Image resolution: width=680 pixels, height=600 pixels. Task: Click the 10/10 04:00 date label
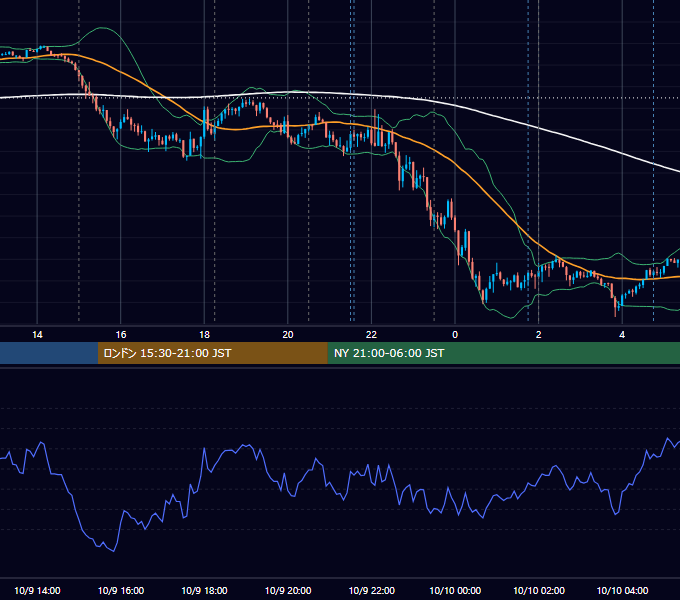622,590
